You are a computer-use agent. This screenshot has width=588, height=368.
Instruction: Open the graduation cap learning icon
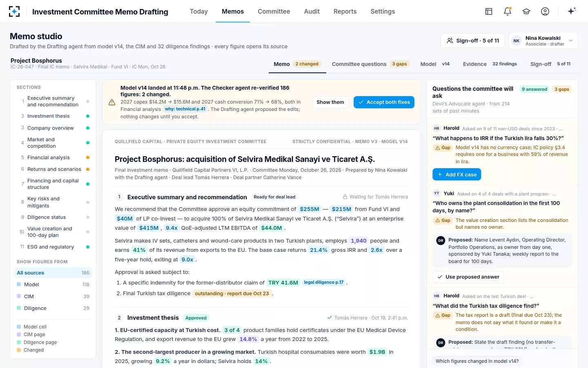click(526, 11)
